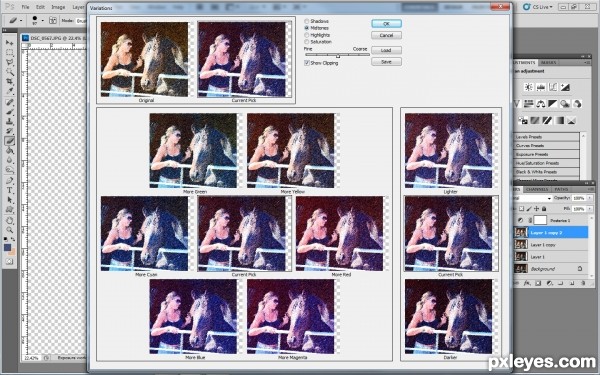
Task: Open the layer Fill dropdown arrow
Action: 590,209
